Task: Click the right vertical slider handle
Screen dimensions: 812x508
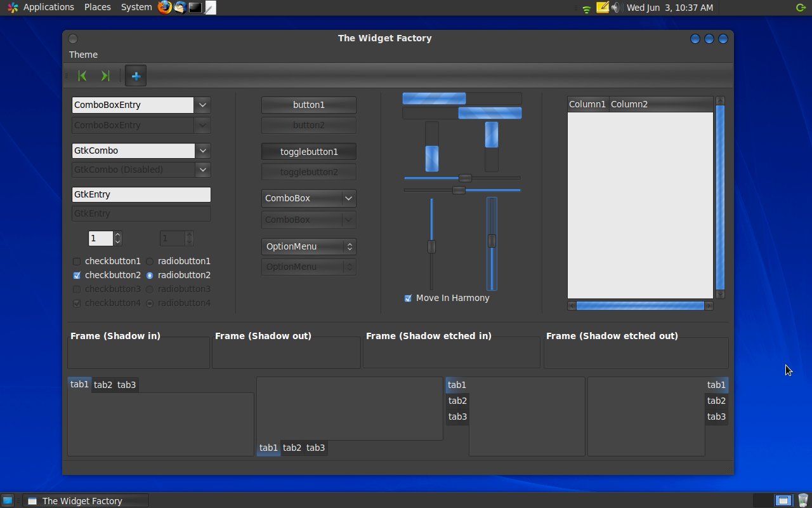Action: (x=492, y=241)
